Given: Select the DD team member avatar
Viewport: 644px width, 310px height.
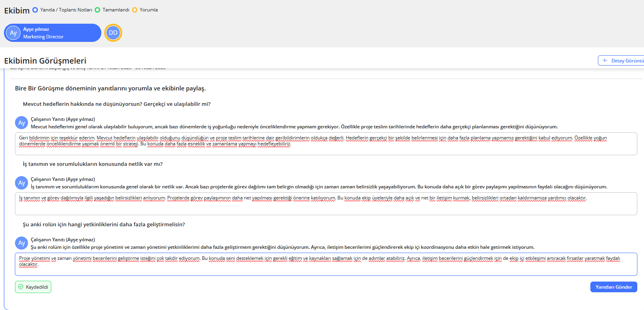Looking at the screenshot, I should pyautogui.click(x=113, y=33).
